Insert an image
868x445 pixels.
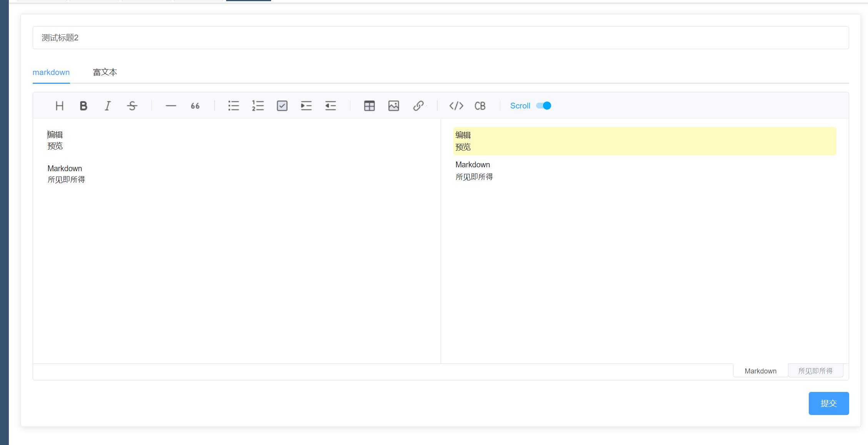pyautogui.click(x=393, y=106)
